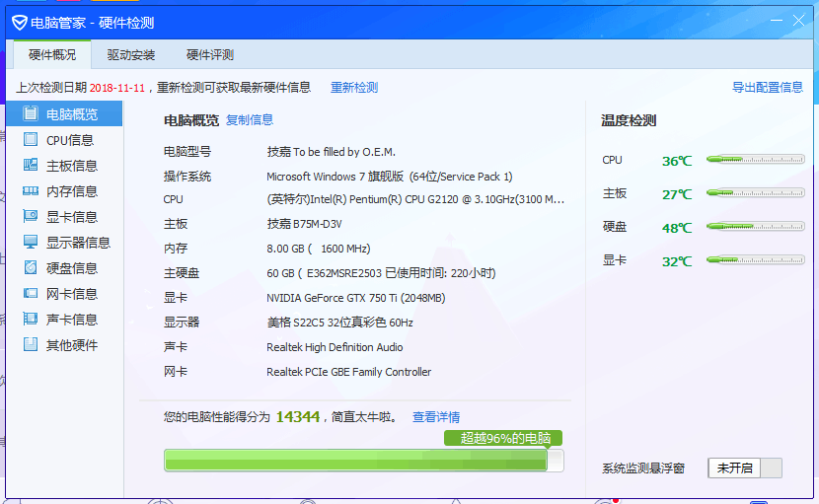The image size is (819, 504).
Task: Click the 电脑管家 shield logo icon
Action: [x=20, y=23]
